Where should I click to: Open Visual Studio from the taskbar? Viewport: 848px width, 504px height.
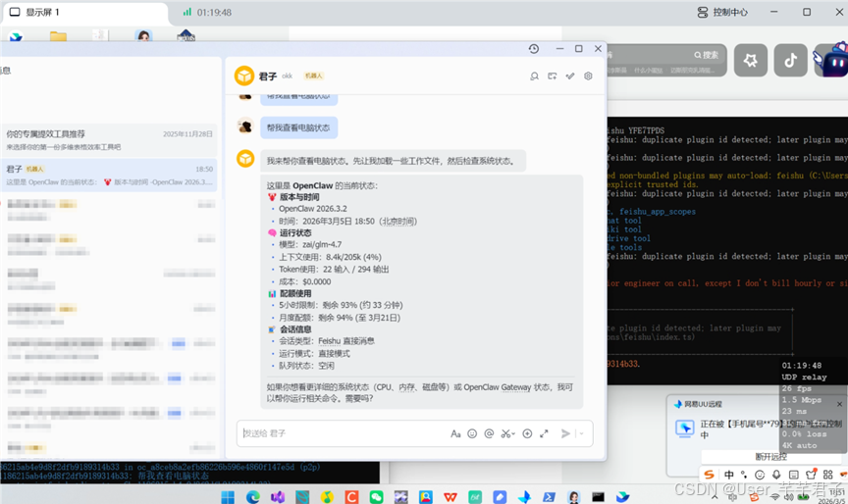coord(278,496)
